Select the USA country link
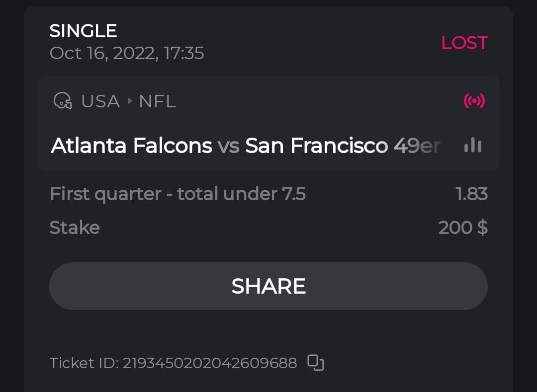537x392 pixels. pyautogui.click(x=100, y=101)
